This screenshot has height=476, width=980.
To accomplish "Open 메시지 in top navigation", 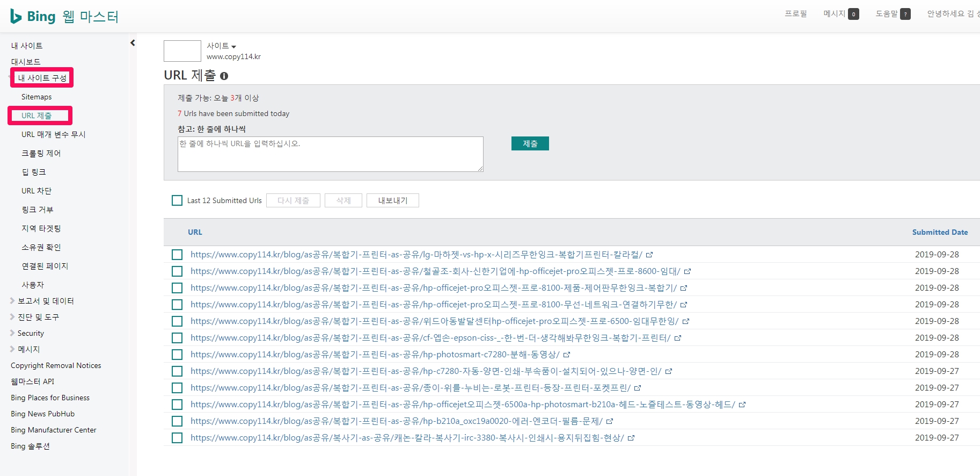I will coord(834,14).
